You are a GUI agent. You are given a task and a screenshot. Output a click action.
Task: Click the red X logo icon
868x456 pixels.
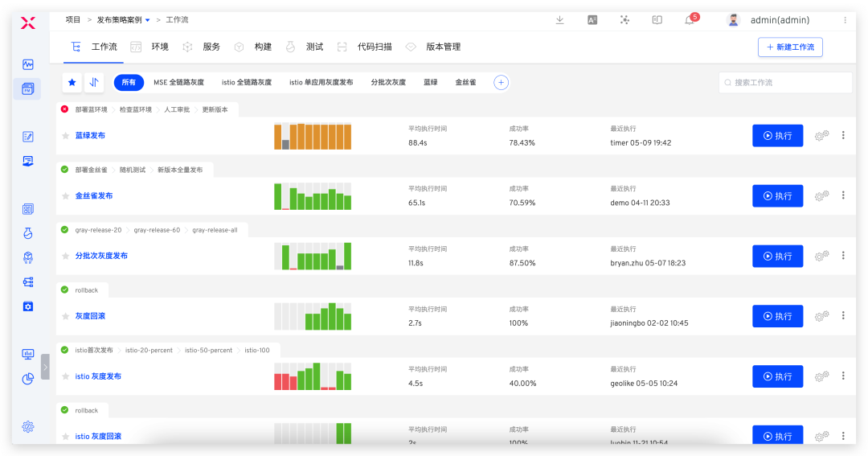(x=28, y=23)
